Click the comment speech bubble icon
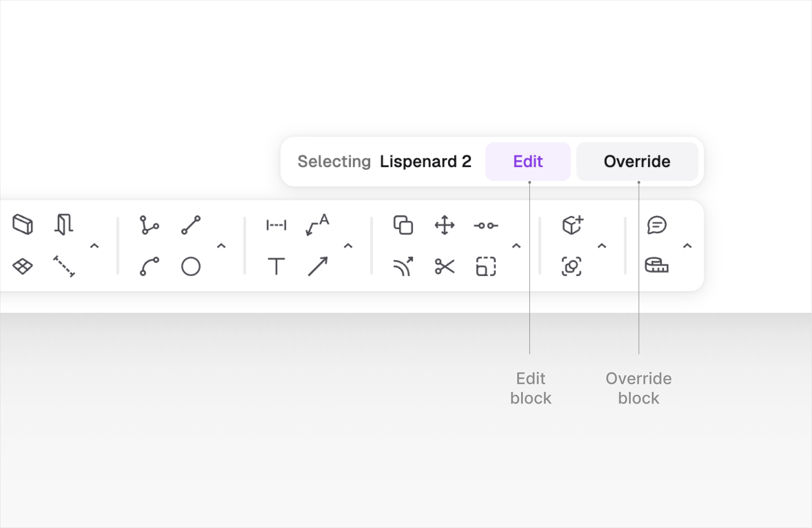The height and width of the screenshot is (528, 812). 657,225
